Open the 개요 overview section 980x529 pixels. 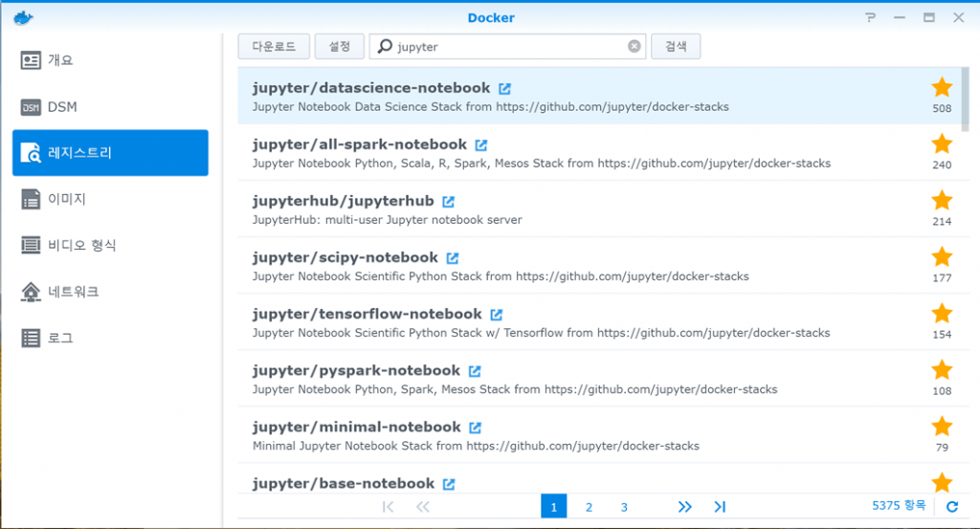(x=110, y=60)
